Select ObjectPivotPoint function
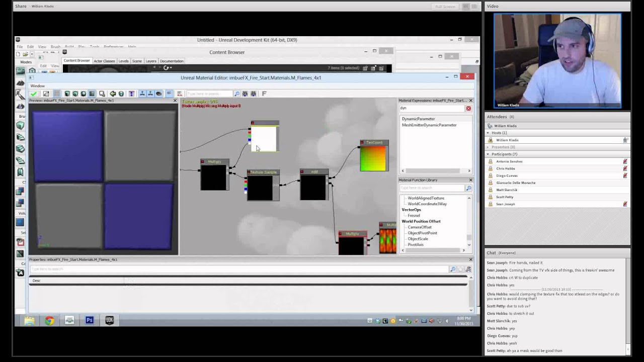 point(422,233)
